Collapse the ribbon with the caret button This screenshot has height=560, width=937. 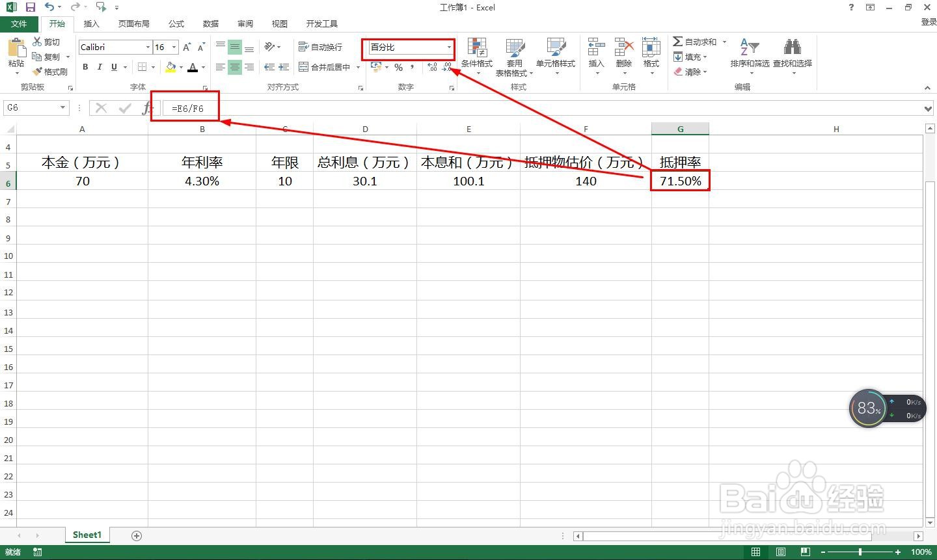(929, 87)
